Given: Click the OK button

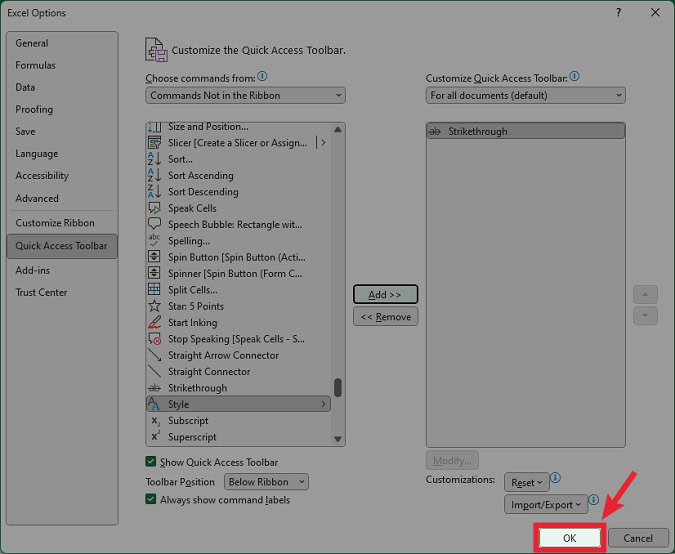Looking at the screenshot, I should (569, 538).
